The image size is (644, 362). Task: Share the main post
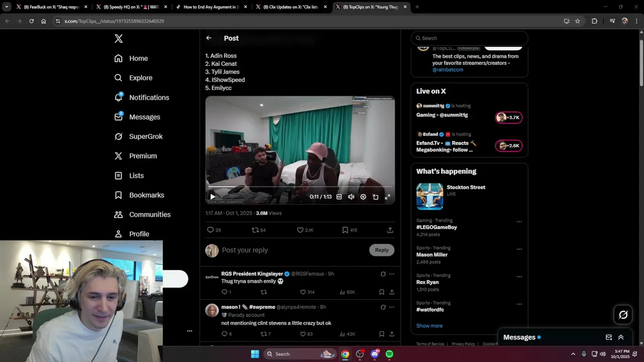(390, 230)
